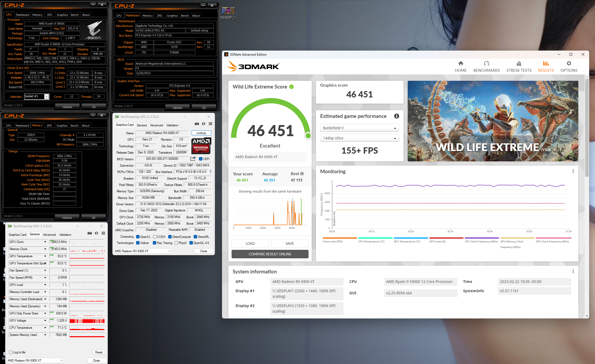Expand the GPU Clock sensor dropdown
The image size is (595, 364).
(45, 242)
